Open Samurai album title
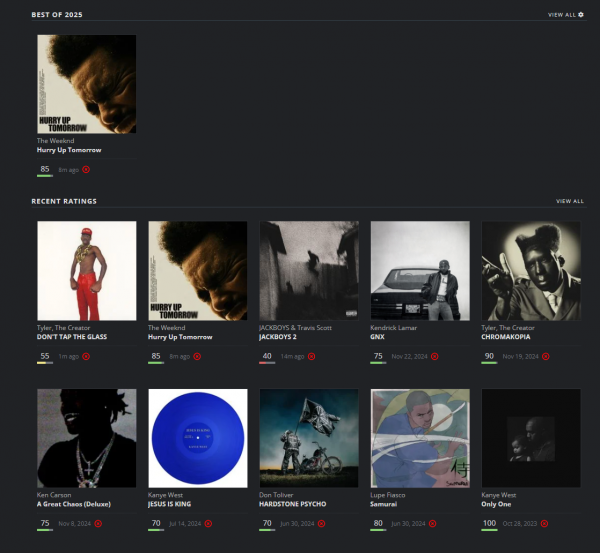600x553 pixels. (x=383, y=504)
